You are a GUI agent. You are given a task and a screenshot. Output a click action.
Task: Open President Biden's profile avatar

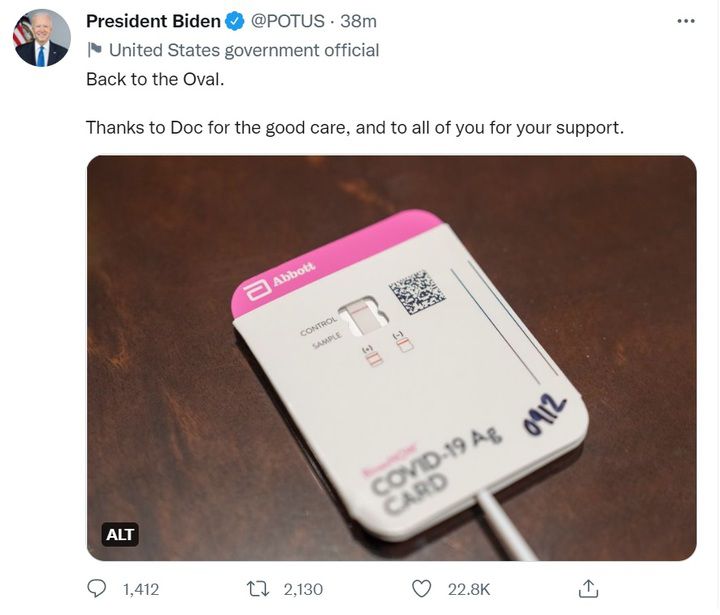pyautogui.click(x=42, y=39)
